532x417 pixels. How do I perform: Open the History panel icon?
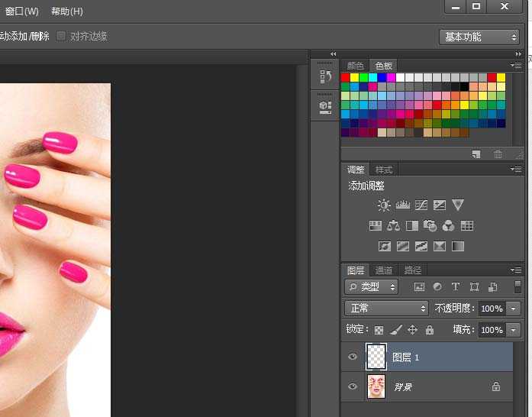coord(325,76)
